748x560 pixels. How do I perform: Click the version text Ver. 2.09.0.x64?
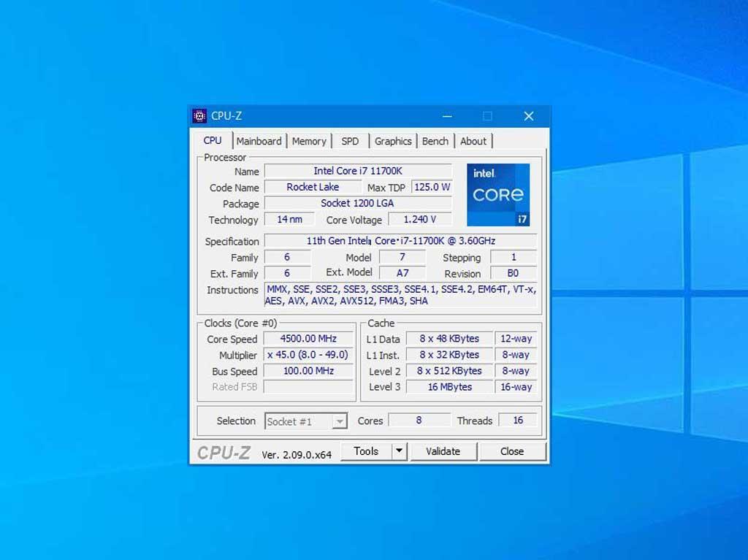click(x=297, y=455)
